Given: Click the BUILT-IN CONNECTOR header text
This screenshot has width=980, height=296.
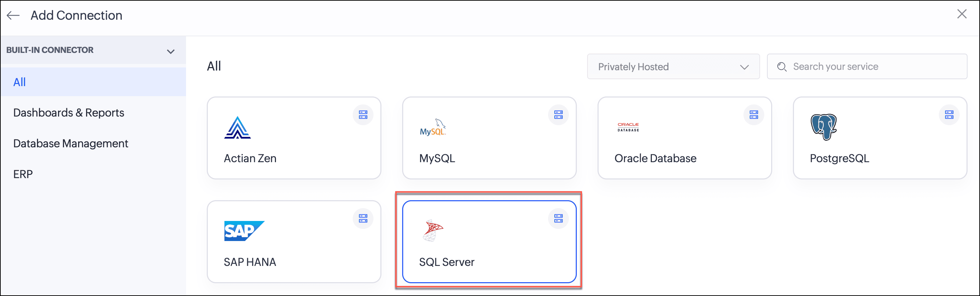Looking at the screenshot, I should pos(50,50).
